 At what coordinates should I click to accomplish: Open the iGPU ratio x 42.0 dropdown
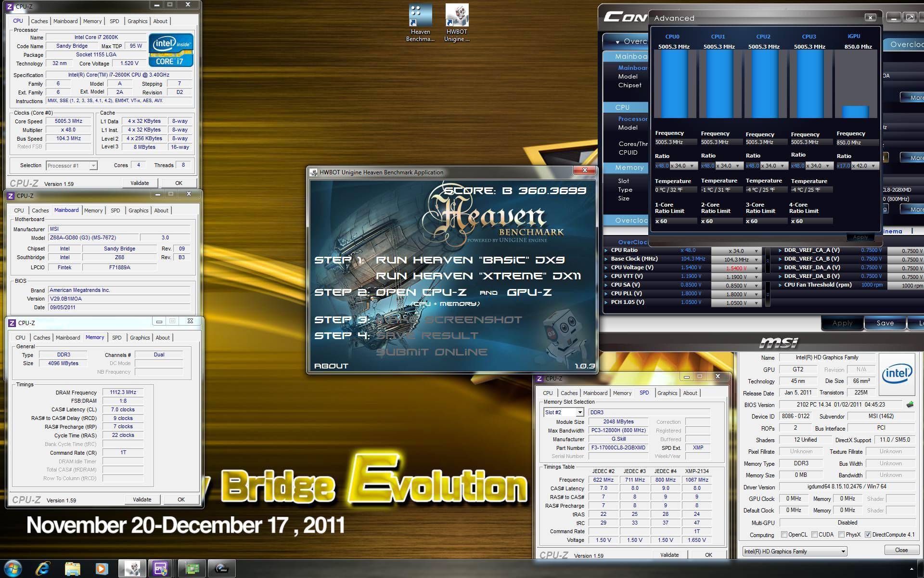[865, 166]
